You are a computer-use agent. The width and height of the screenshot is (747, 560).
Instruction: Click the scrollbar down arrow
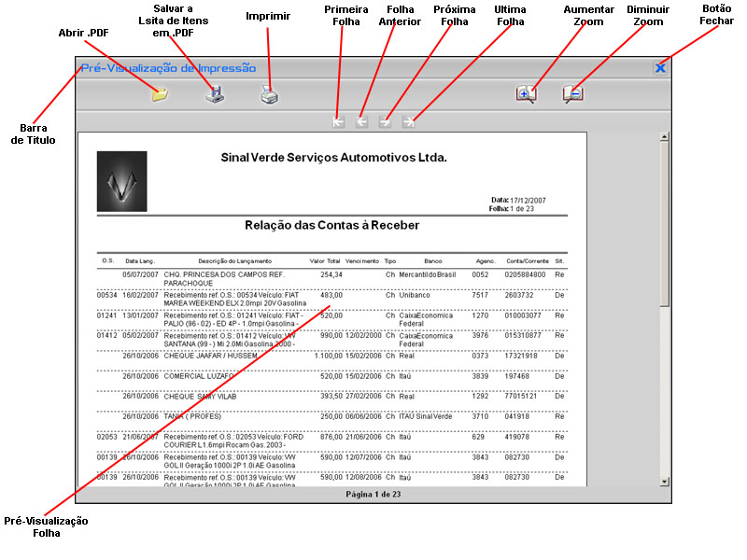coord(665,482)
